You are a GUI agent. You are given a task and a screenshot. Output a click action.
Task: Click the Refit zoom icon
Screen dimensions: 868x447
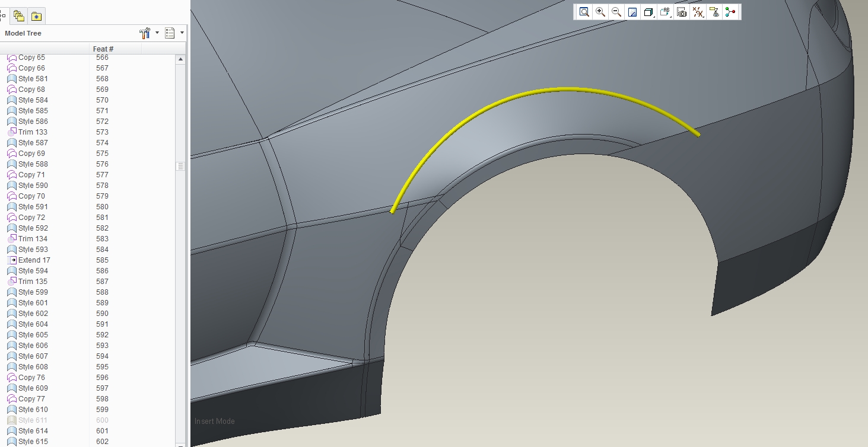click(584, 12)
